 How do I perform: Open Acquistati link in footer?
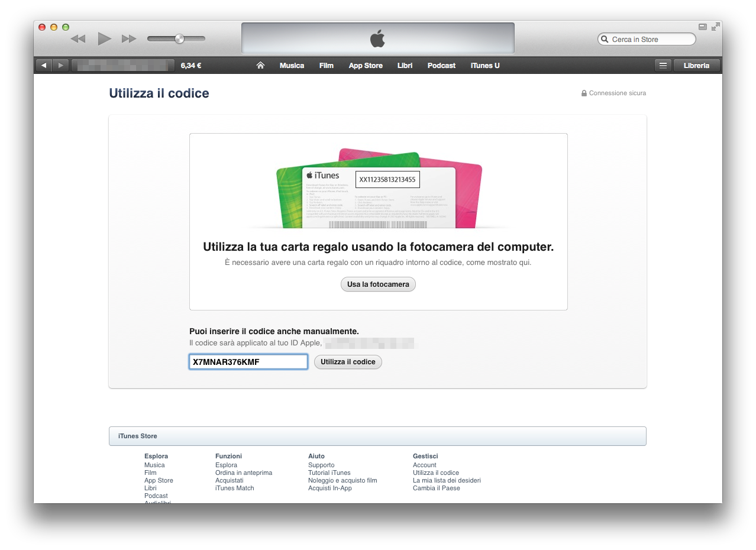[x=230, y=481]
